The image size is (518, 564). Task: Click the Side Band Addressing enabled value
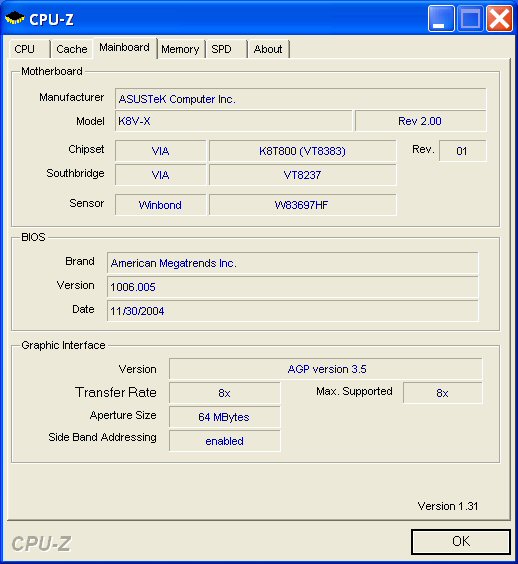[x=224, y=441]
